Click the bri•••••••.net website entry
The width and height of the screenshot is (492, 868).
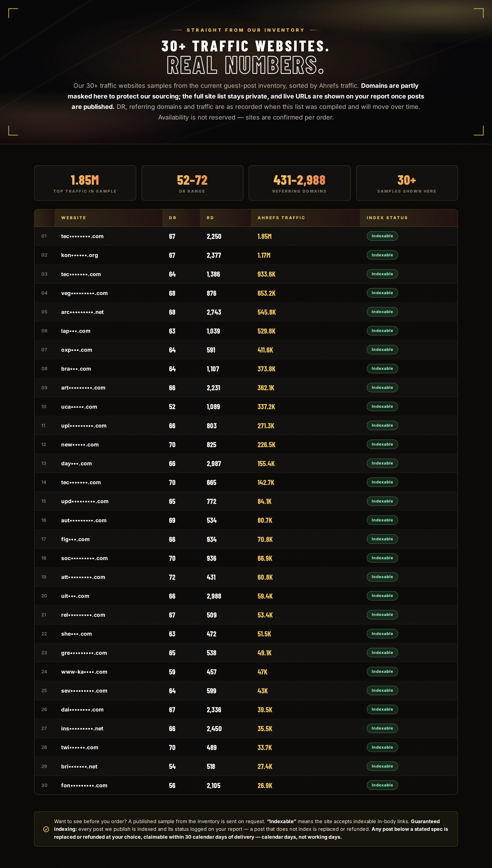[x=79, y=766]
